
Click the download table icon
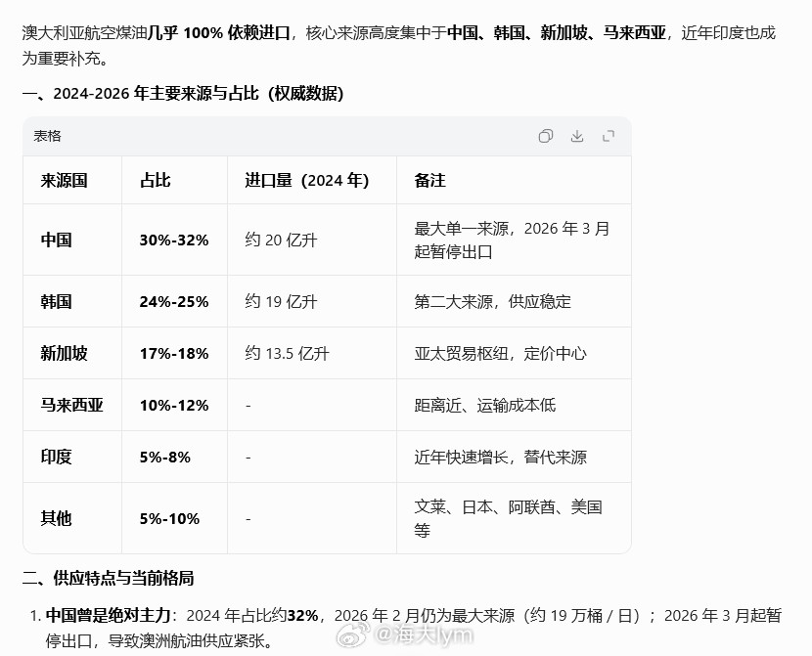coord(577,136)
